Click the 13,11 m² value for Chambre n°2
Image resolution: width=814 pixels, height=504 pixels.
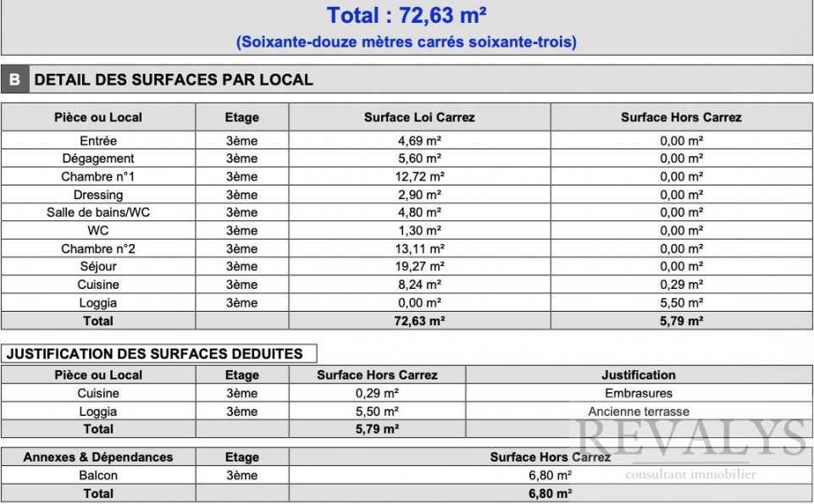[419, 249]
